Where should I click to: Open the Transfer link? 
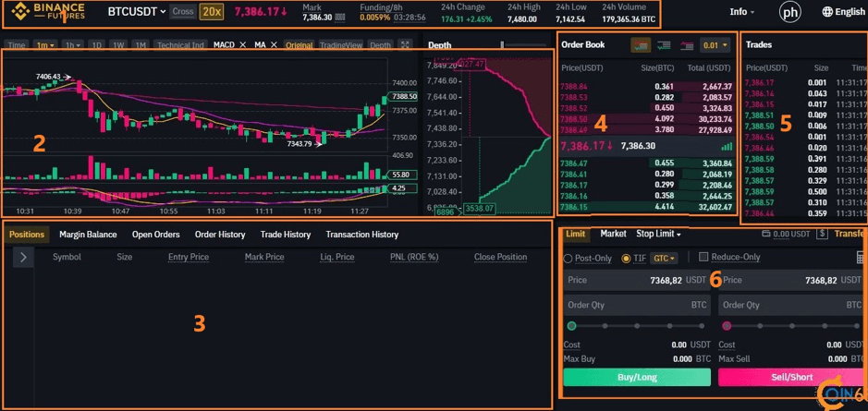coord(850,234)
